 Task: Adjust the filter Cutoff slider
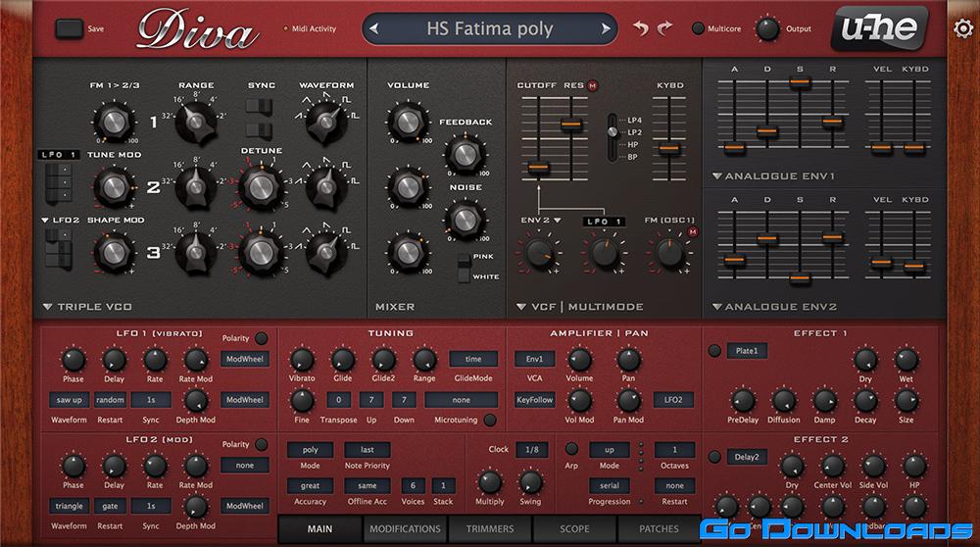coord(535,168)
